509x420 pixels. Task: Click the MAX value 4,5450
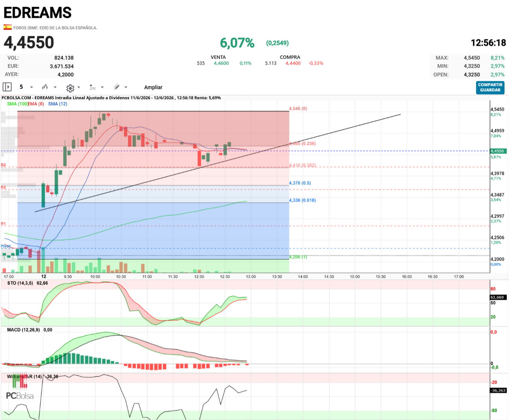tap(472, 58)
